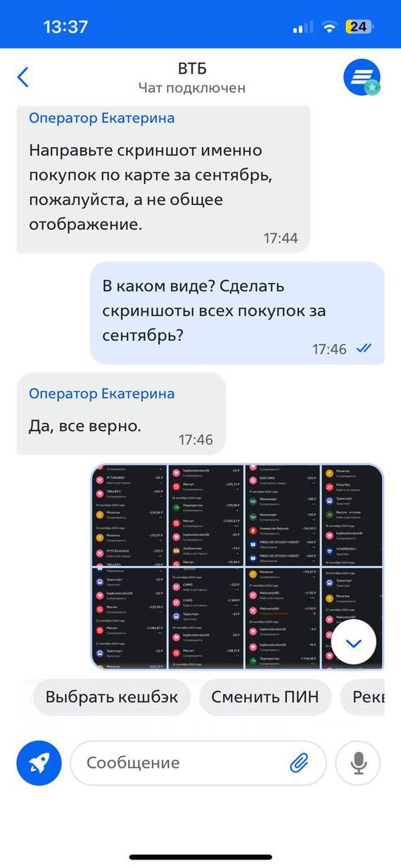Check the Wi-Fi status icon

tap(329, 27)
